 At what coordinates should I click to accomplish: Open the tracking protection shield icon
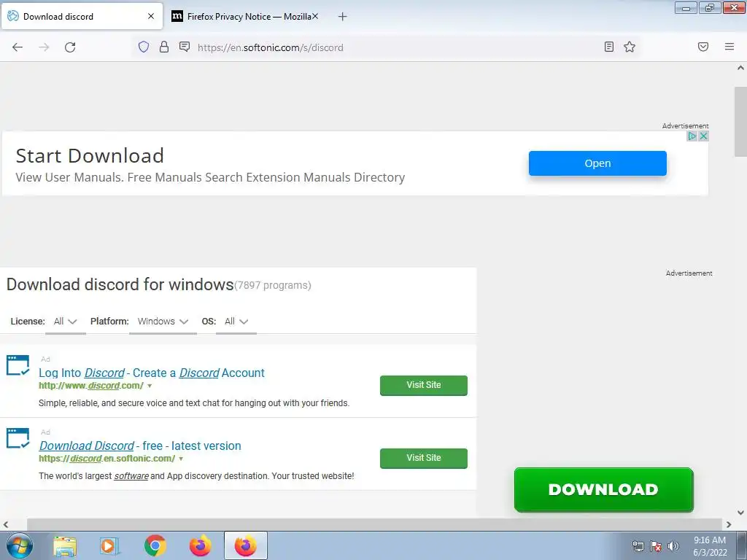pos(144,47)
